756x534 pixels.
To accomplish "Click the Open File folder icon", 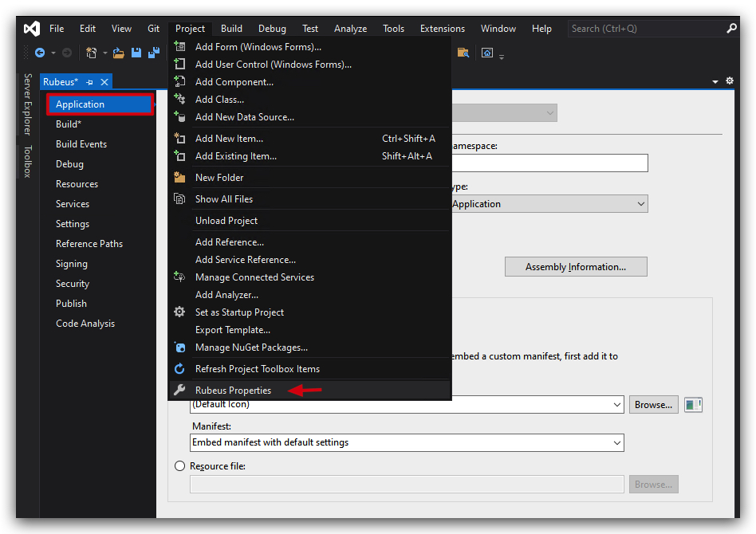I will click(x=119, y=53).
